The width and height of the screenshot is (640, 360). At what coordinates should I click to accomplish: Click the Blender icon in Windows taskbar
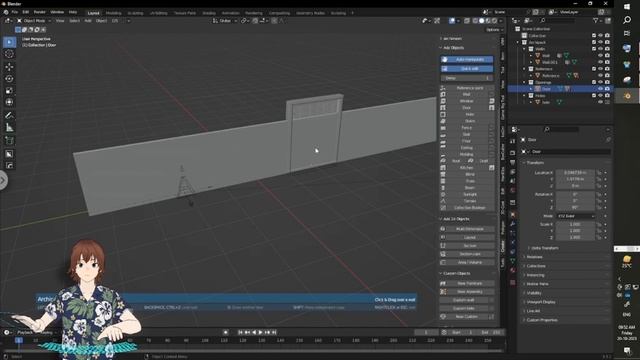coord(627,96)
